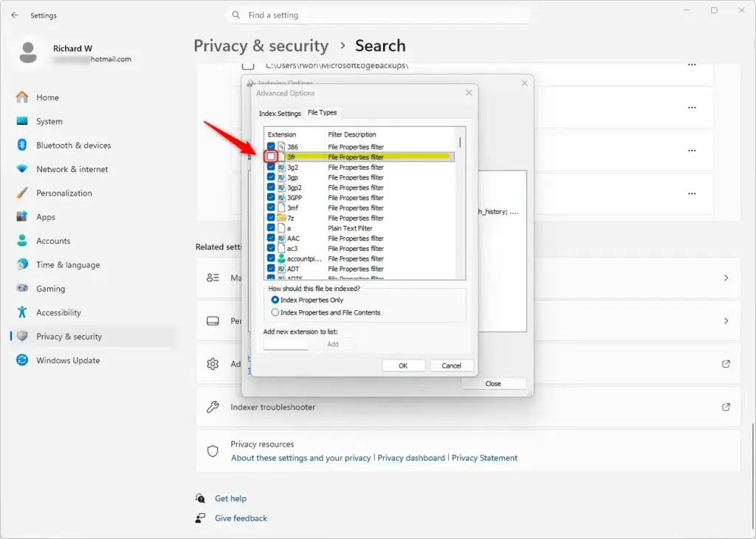
Task: Click the Settings back arrow
Action: (15, 16)
